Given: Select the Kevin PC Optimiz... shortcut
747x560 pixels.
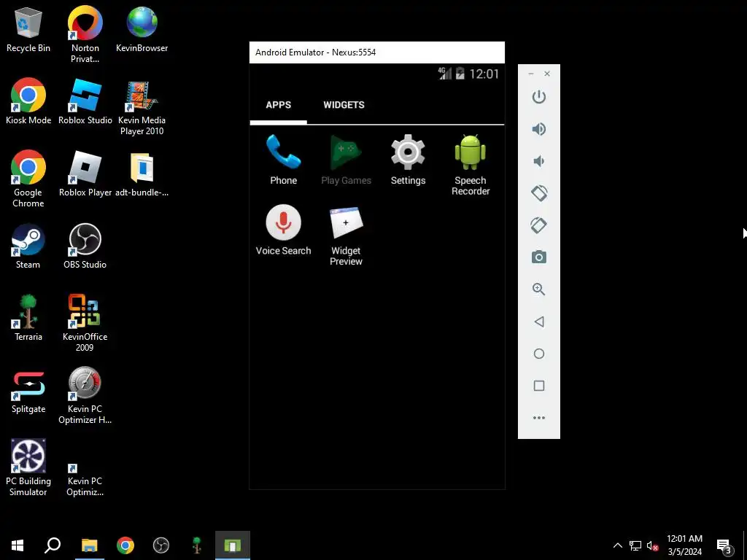Looking at the screenshot, I should [x=85, y=480].
